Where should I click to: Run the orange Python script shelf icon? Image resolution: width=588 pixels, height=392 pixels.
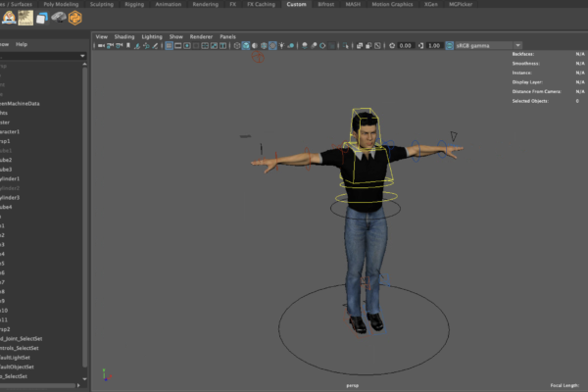75,18
